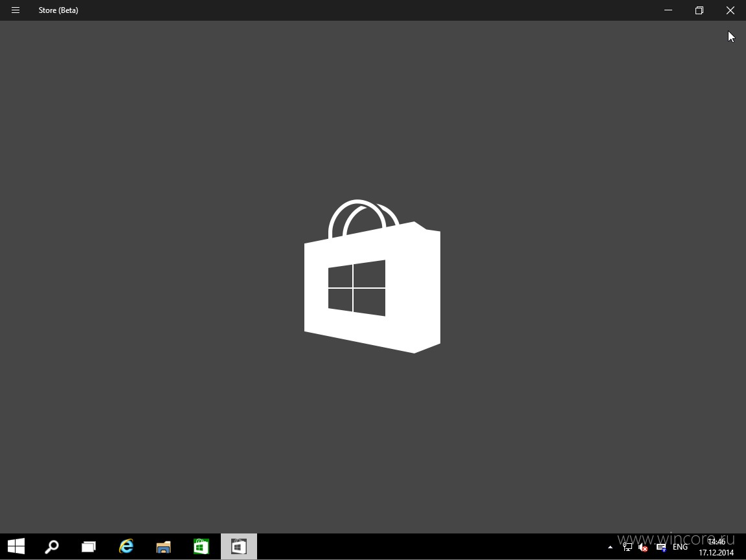Click the muted volume tray icon
This screenshot has height=560, width=746.
[643, 548]
